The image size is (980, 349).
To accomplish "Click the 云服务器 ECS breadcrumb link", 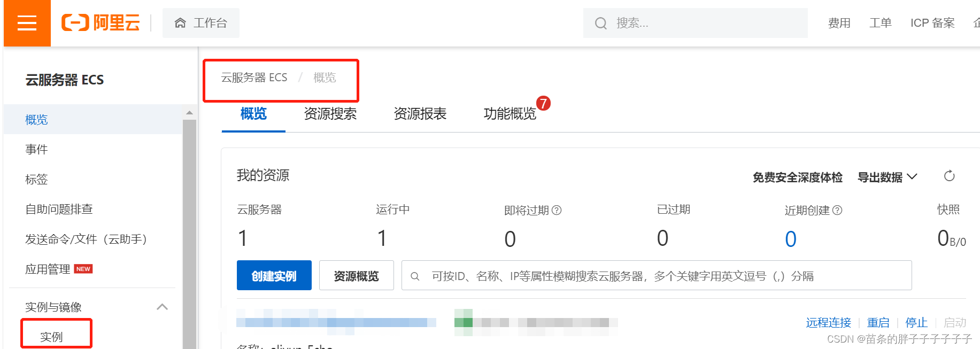I will pyautogui.click(x=254, y=77).
